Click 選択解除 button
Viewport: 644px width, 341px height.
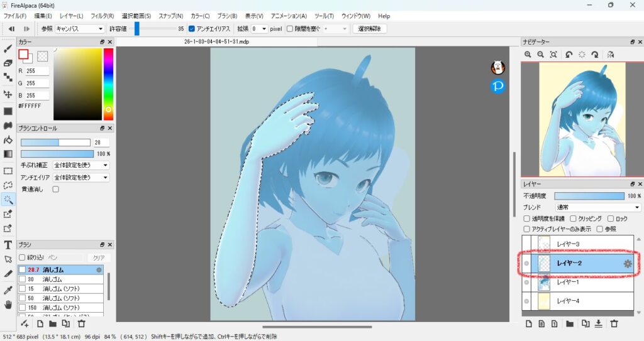coord(369,29)
